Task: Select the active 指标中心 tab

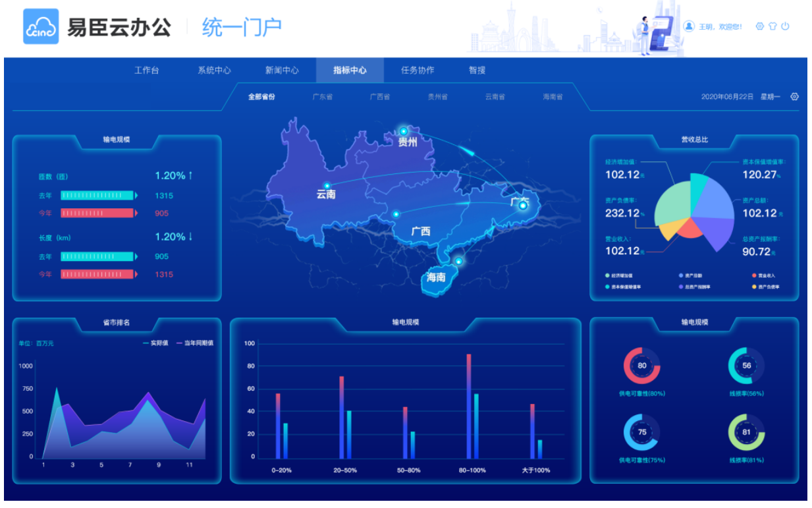Action: click(x=350, y=71)
